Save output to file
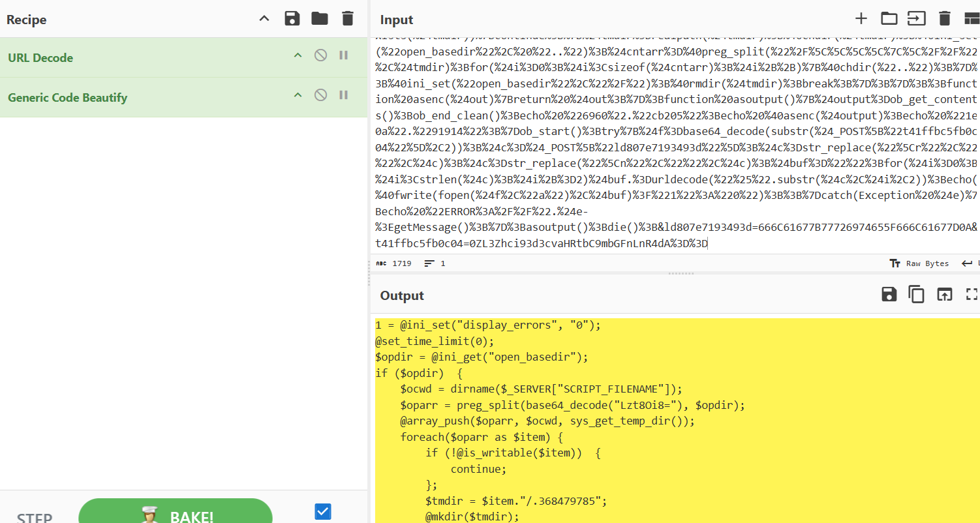The width and height of the screenshot is (980, 523). (889, 294)
